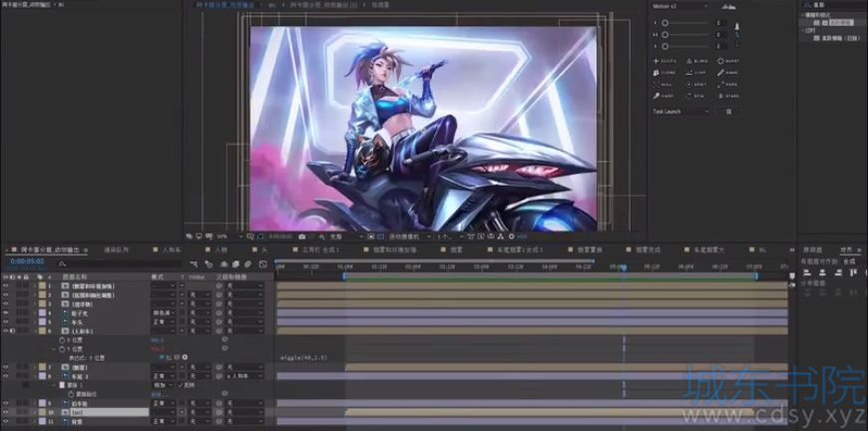868x431 pixels.
Task: Click the Y position stopwatch under layer 6
Action: [x=62, y=349]
